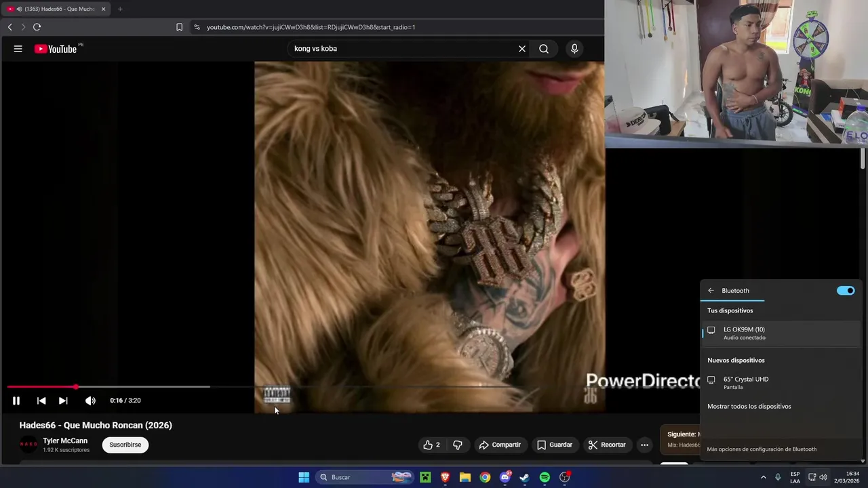Screen dimensions: 868x488
Task: Subscribe with the Suscribirse button
Action: [125, 445]
